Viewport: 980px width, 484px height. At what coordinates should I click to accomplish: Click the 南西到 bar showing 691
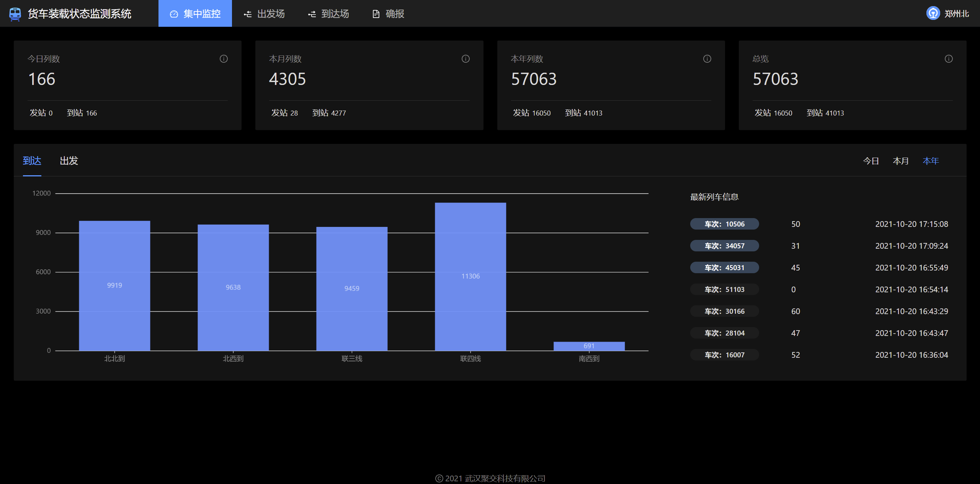pyautogui.click(x=589, y=346)
